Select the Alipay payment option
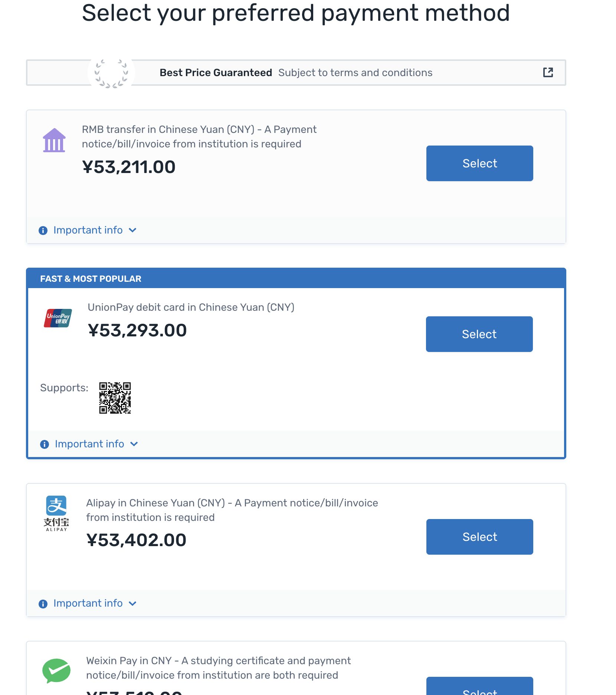 479,537
